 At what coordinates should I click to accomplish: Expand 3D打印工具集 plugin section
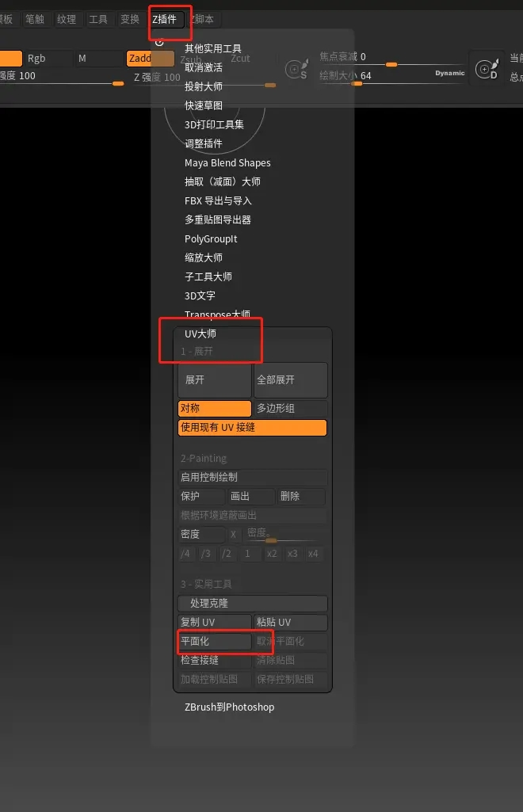(x=214, y=125)
